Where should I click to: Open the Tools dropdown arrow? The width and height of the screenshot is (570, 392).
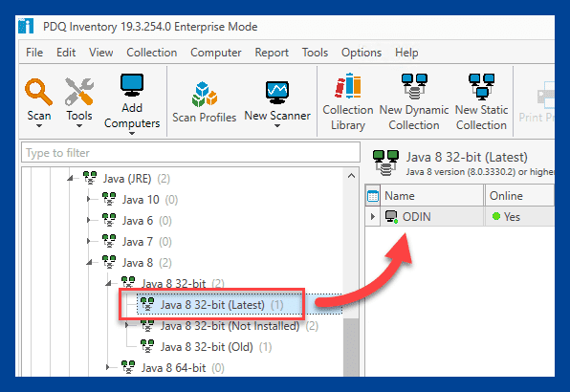[x=78, y=126]
